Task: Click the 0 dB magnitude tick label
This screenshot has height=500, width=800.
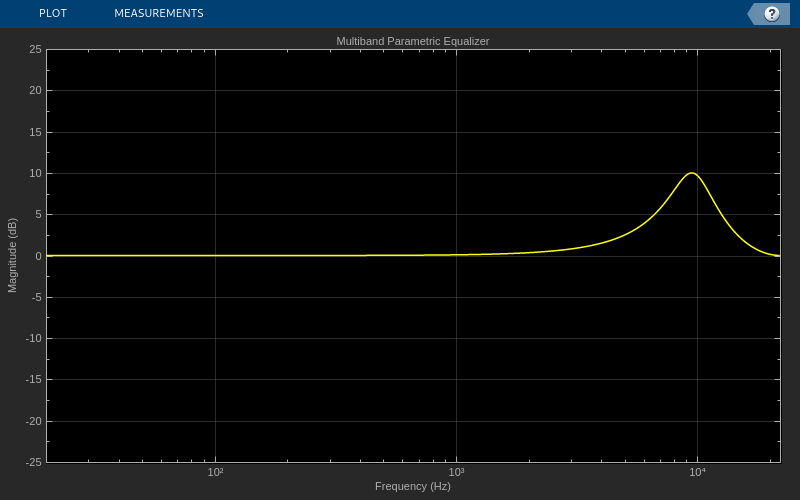Action: tap(39, 256)
